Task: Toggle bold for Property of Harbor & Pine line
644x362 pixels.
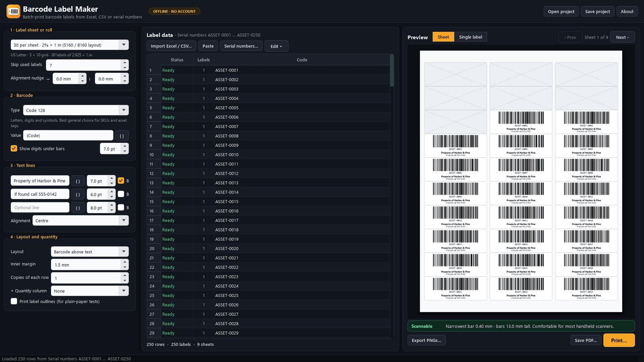Action: 121,181
